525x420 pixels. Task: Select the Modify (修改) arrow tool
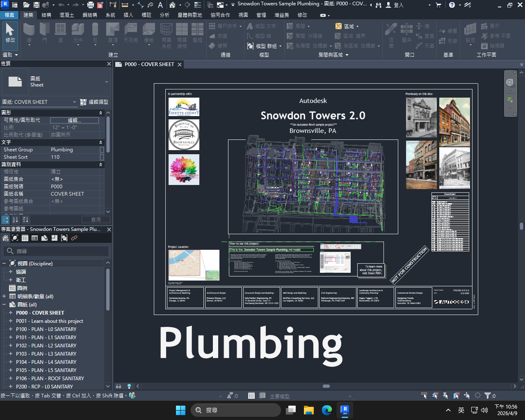10,33
